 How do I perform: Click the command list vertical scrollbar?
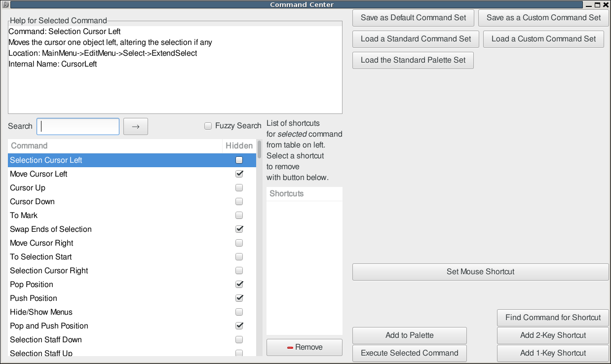coord(259,247)
